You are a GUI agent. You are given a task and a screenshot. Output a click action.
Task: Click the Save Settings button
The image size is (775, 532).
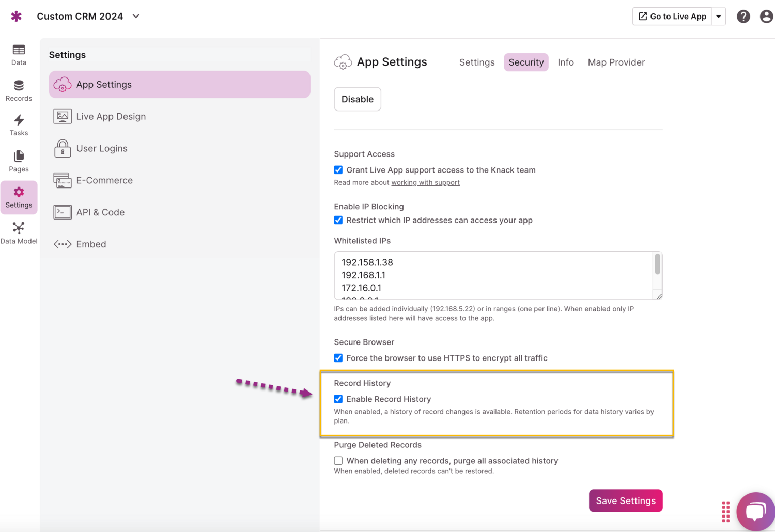625,500
